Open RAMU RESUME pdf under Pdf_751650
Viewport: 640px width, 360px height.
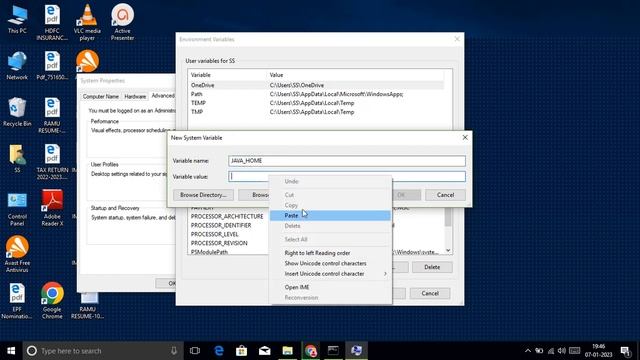point(52,116)
